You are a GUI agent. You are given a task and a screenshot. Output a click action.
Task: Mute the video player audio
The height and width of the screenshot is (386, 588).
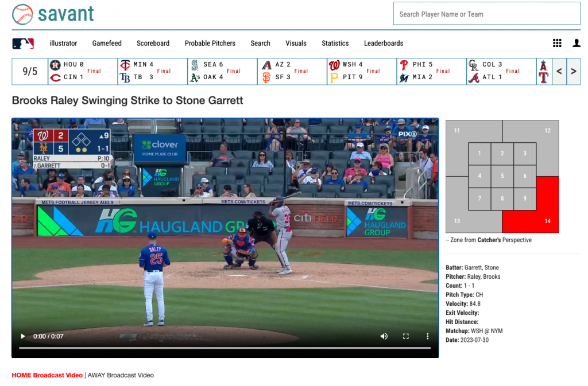tap(384, 336)
